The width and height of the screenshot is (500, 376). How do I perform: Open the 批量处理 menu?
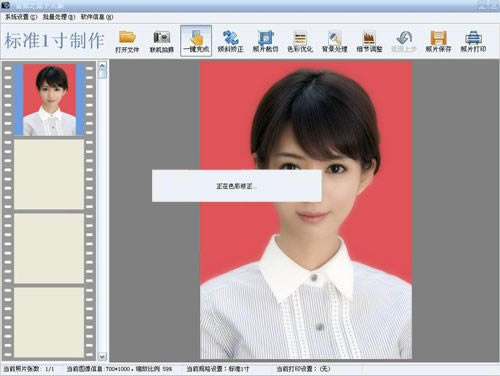[x=59, y=17]
